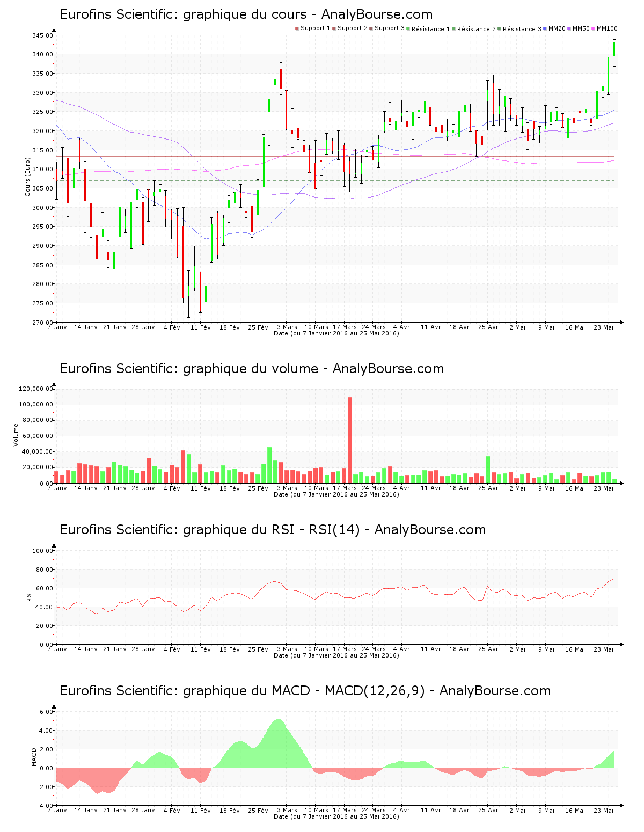Screen dimensions: 644x832
Task: Click the 'graphique du cours' chart title
Action: [246, 14]
